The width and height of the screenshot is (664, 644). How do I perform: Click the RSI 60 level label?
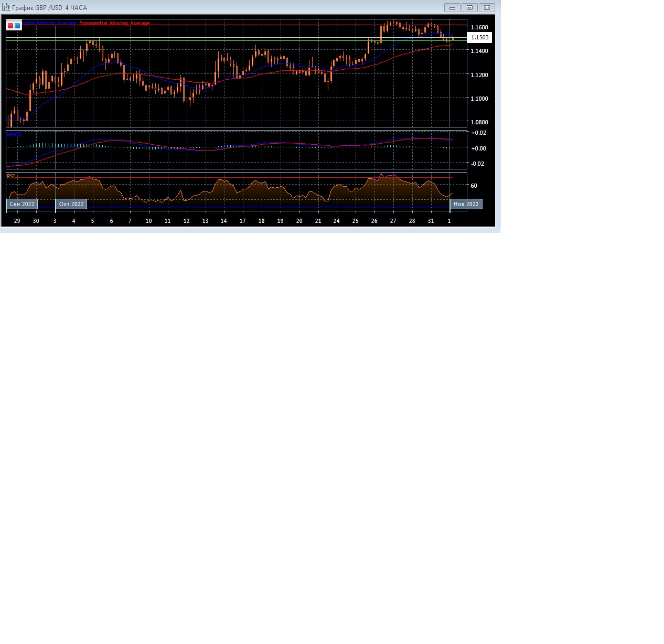point(474,186)
